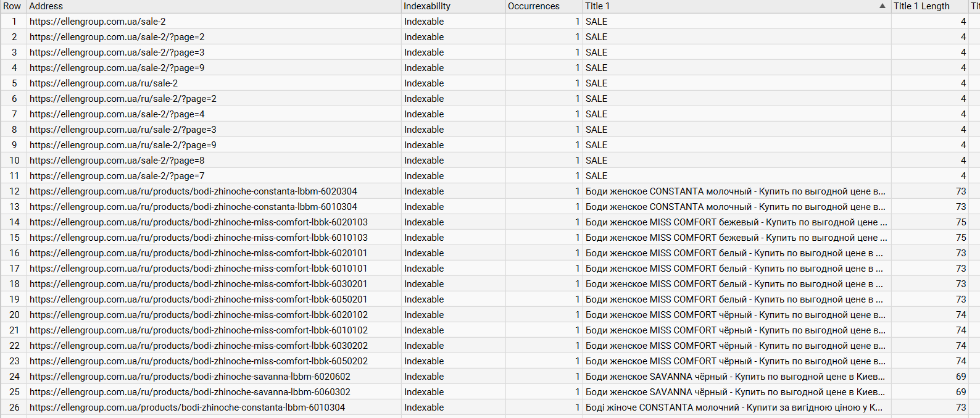Click the Occurrences column header
The image size is (980, 418).
pos(544,6)
